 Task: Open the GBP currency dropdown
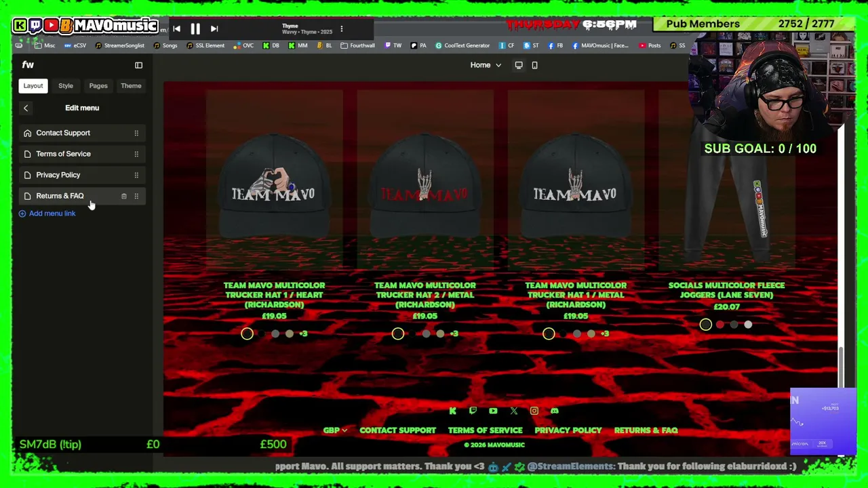coord(335,430)
